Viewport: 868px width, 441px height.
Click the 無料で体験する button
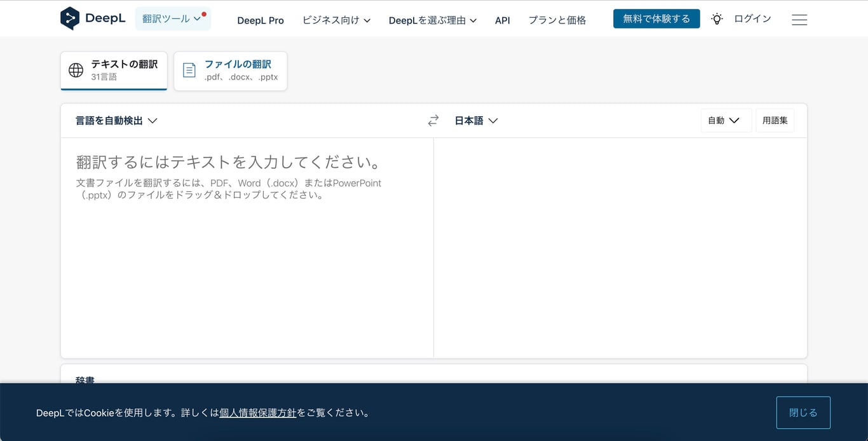pos(656,19)
